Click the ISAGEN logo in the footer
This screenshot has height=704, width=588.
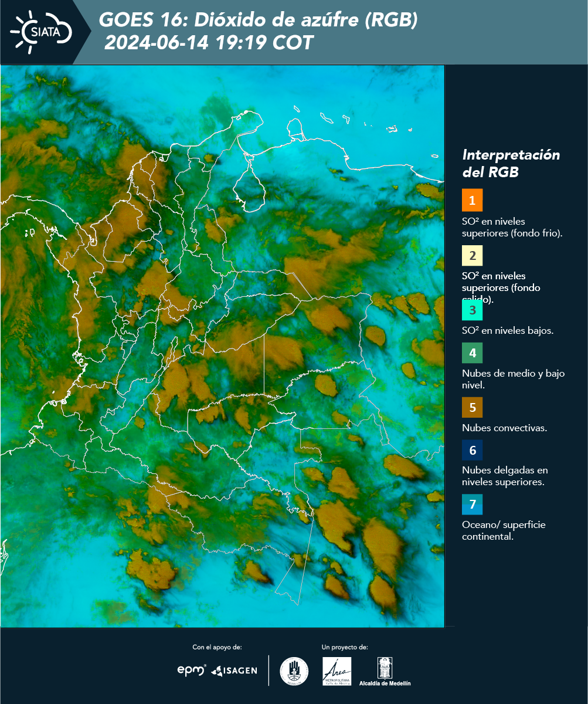pyautogui.click(x=234, y=671)
